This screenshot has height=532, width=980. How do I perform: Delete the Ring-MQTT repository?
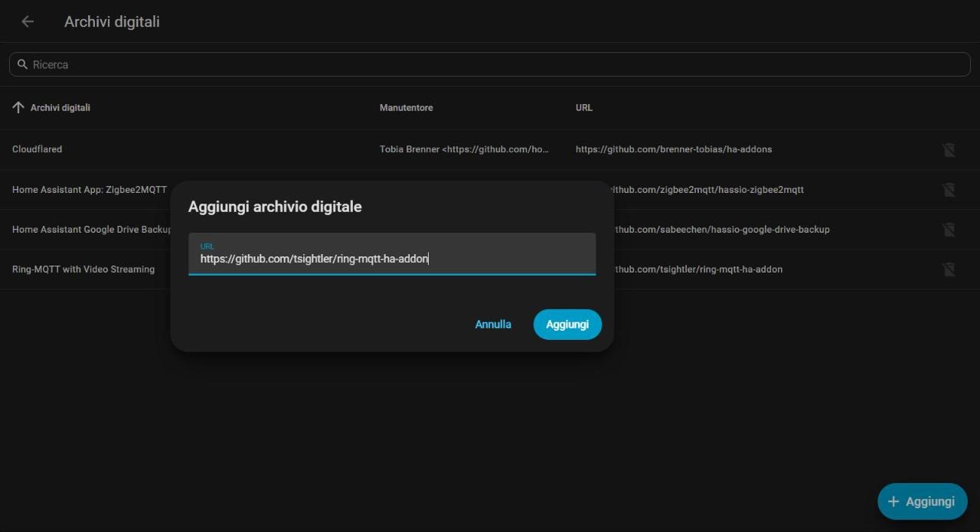949,269
